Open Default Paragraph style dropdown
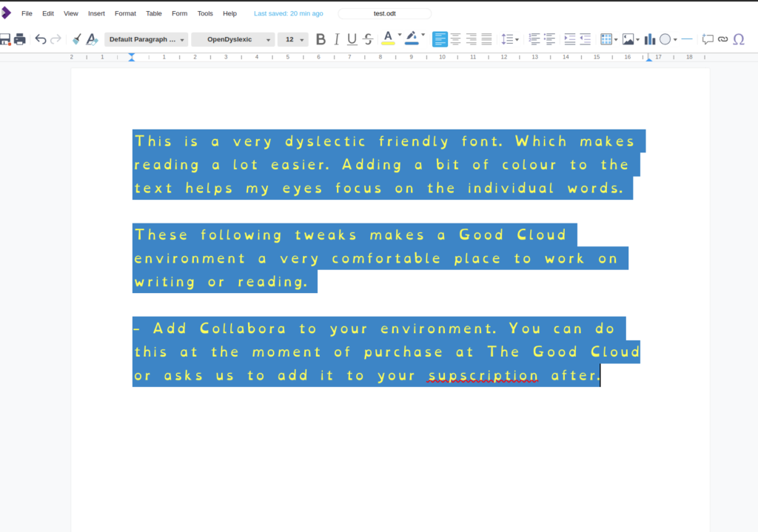Viewport: 758px width, 532px height. tap(147, 40)
